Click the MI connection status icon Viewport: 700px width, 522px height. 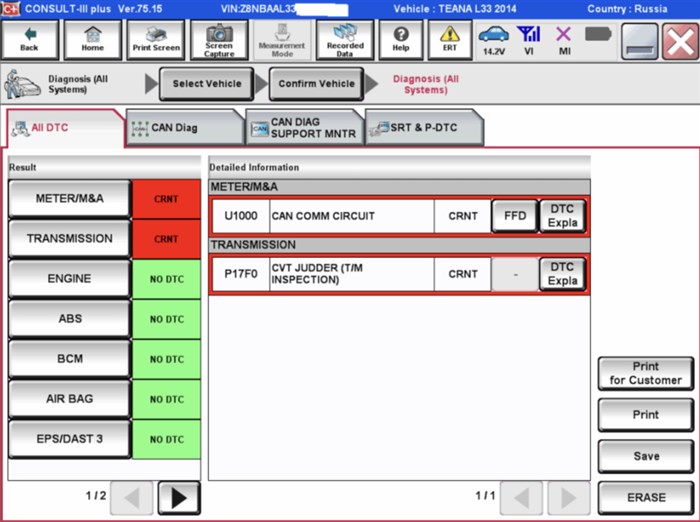[564, 39]
